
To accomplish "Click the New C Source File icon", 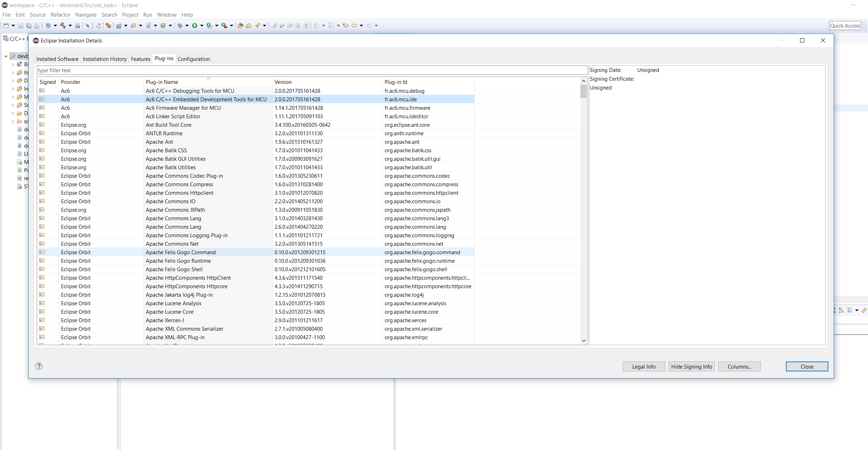I will pyautogui.click(x=149, y=25).
